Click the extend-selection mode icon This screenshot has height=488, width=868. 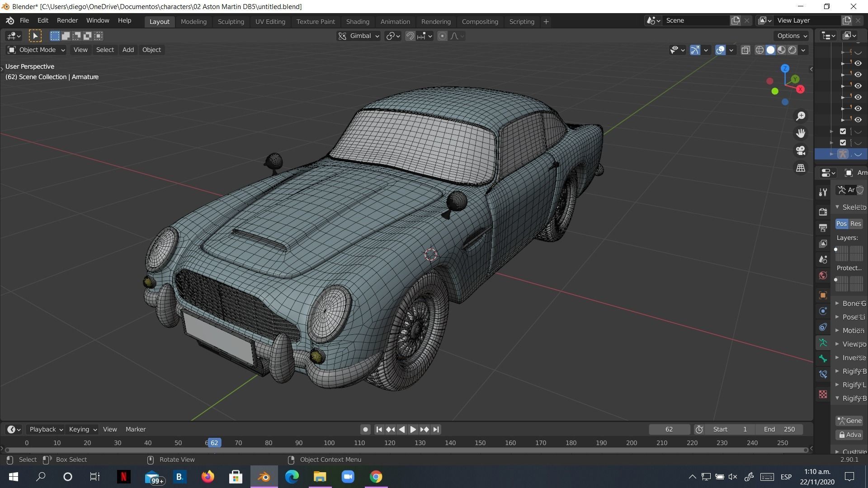66,36
